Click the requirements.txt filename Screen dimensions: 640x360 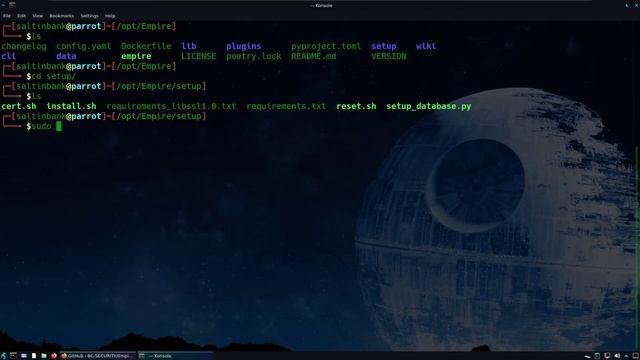click(286, 106)
